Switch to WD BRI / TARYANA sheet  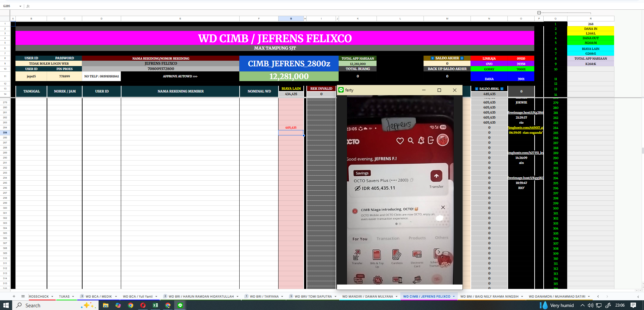click(264, 296)
